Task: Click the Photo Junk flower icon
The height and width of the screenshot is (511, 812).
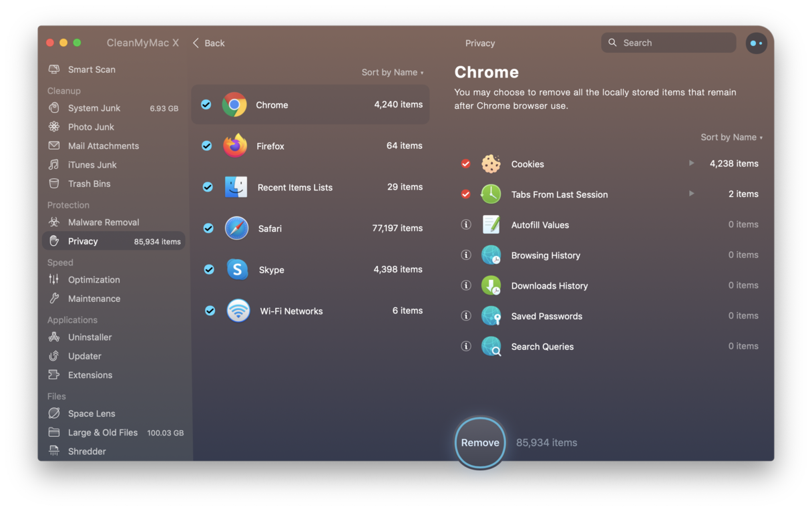Action: [54, 127]
